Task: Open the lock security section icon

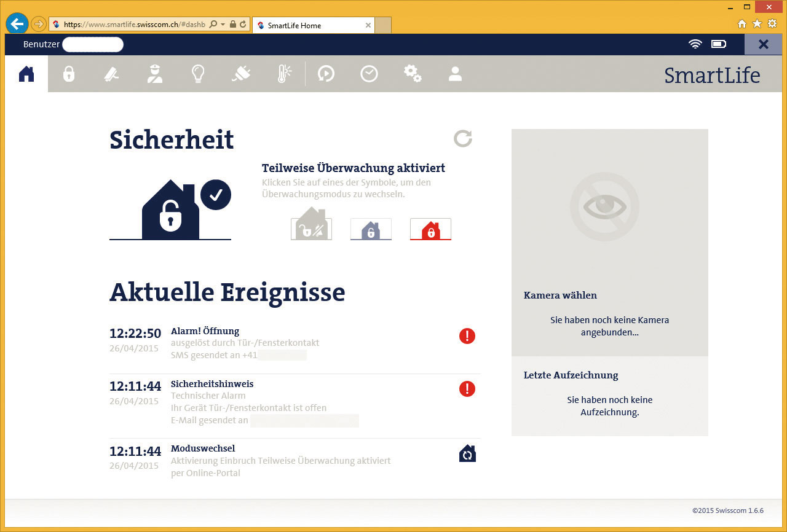Action: tap(69, 74)
